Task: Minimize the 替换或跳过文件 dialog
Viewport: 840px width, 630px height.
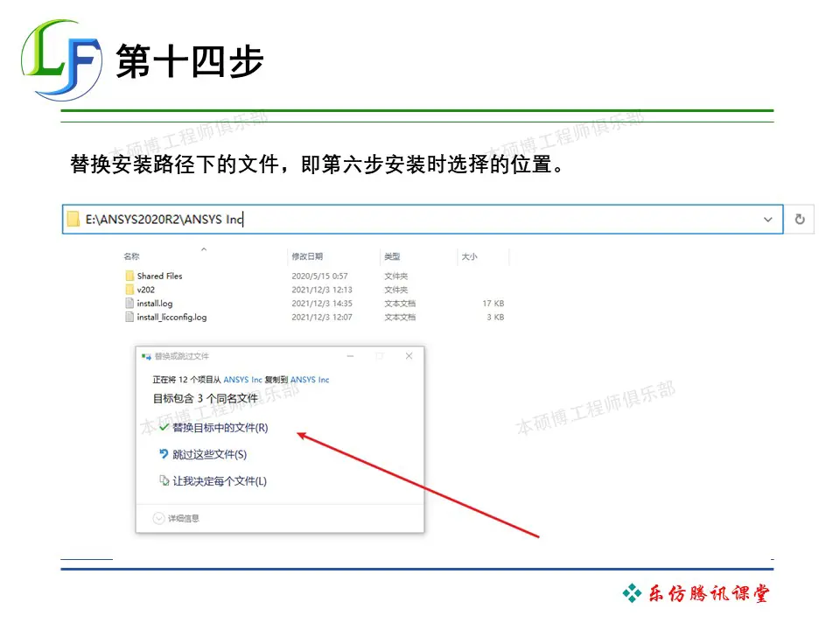Action: [350, 356]
